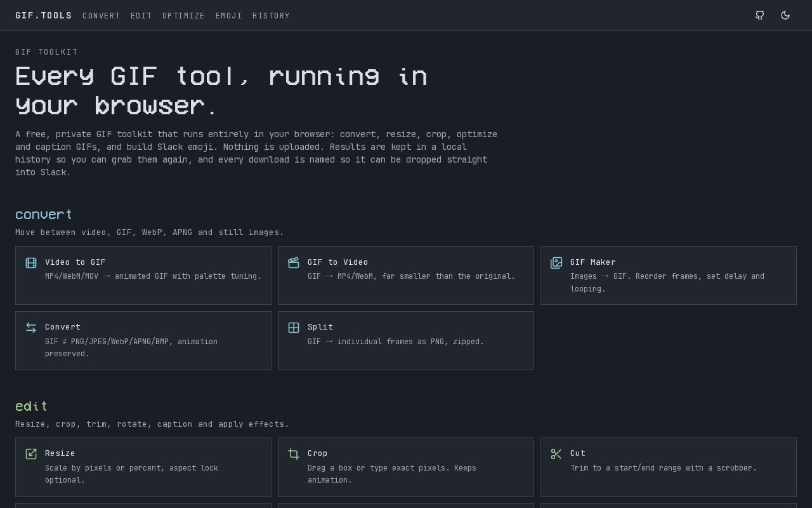Open the GIF Maker card title
The image size is (812, 508).
point(593,262)
